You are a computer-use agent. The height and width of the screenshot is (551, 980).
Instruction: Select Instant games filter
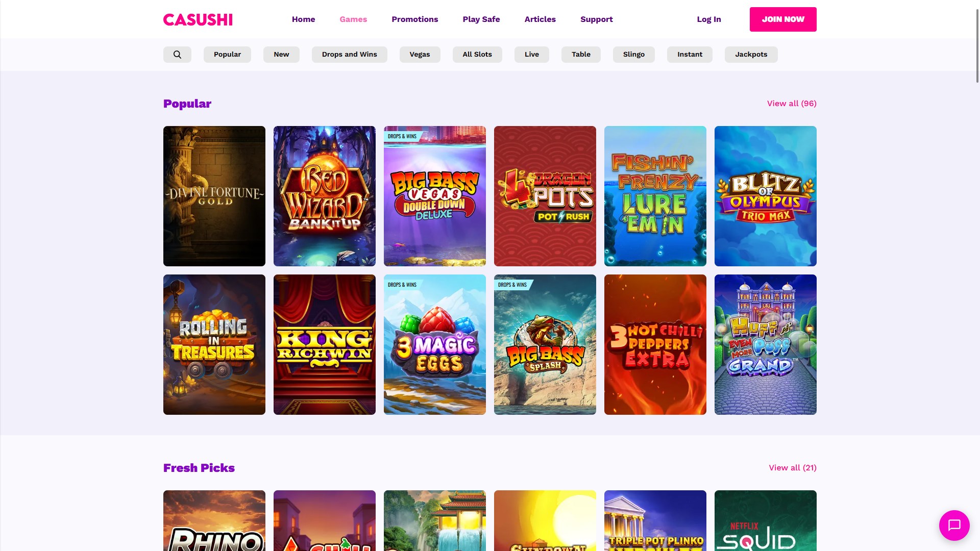690,55
